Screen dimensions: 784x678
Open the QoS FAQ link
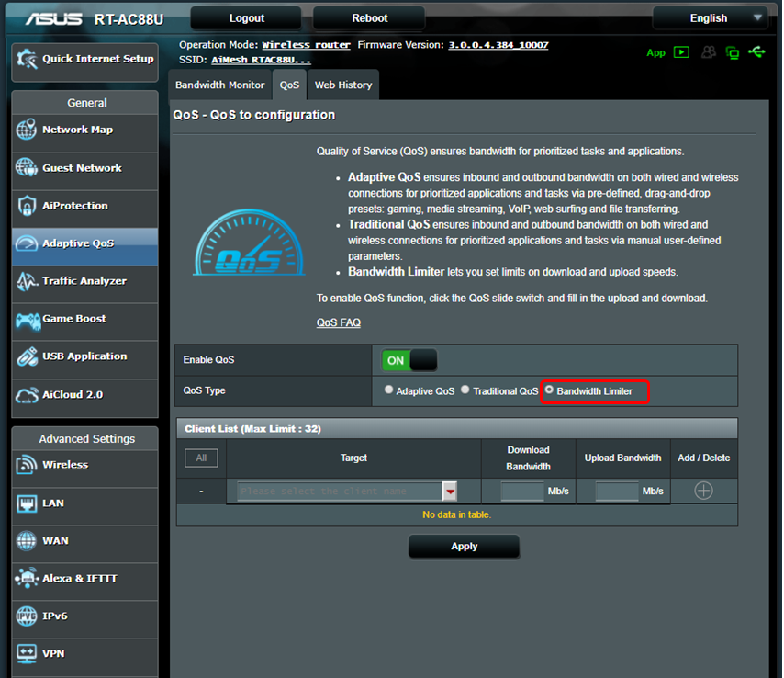[339, 322]
